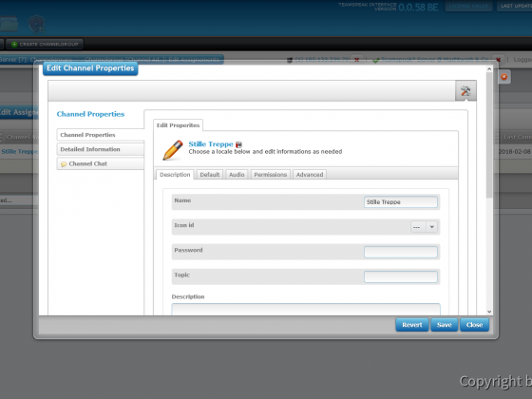Click the Last Update button in top banner
This screenshot has height=399, width=532.
[515, 6]
